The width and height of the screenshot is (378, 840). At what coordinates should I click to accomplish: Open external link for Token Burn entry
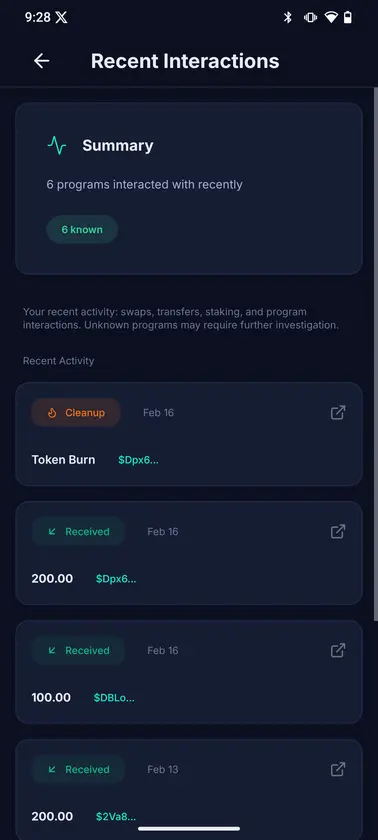pos(338,412)
